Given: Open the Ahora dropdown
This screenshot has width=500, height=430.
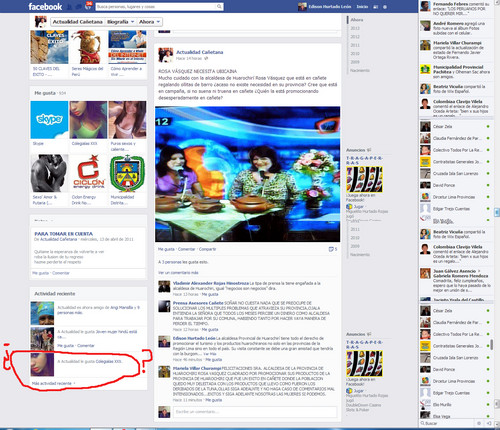Looking at the screenshot, I should coord(149,22).
